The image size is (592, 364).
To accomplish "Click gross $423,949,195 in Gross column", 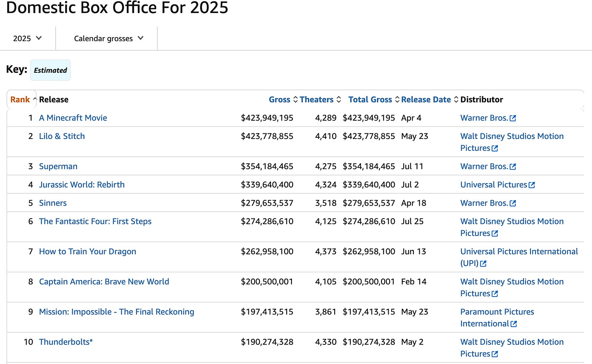I will 267,118.
